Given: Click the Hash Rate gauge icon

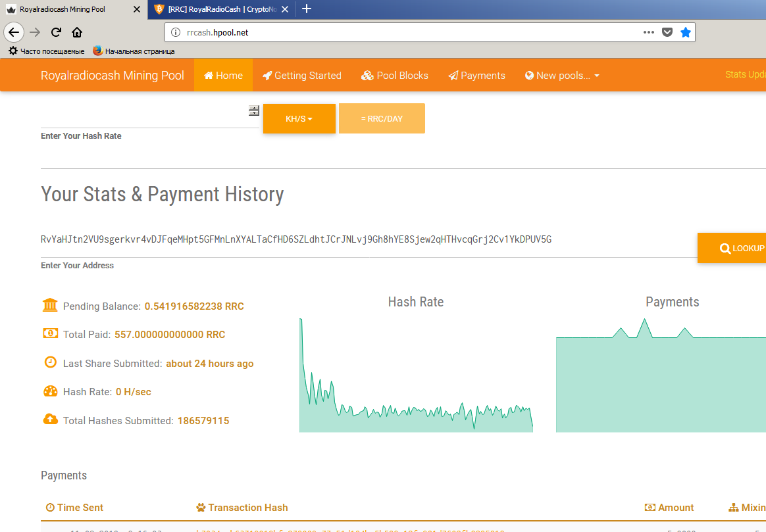Looking at the screenshot, I should tap(50, 391).
